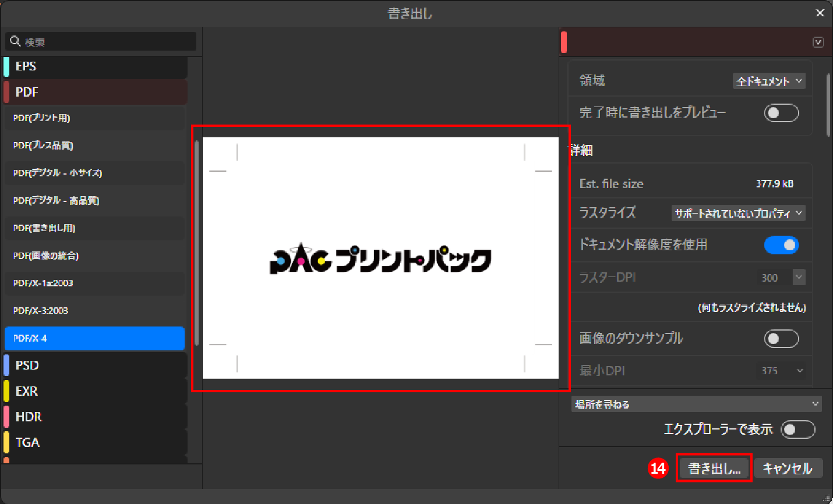Expand the ask for location dropdown
The image size is (833, 504).
click(696, 404)
